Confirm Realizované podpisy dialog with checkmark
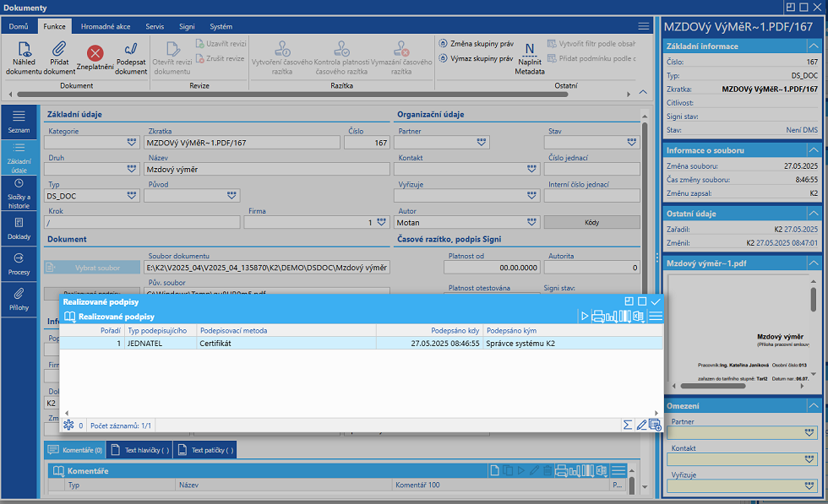 click(656, 301)
